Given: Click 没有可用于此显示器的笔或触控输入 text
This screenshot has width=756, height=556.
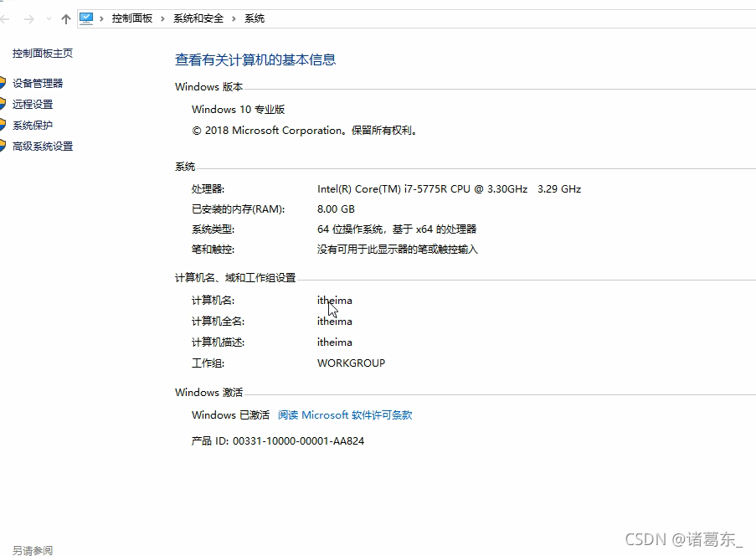Looking at the screenshot, I should pyautogui.click(x=398, y=250).
